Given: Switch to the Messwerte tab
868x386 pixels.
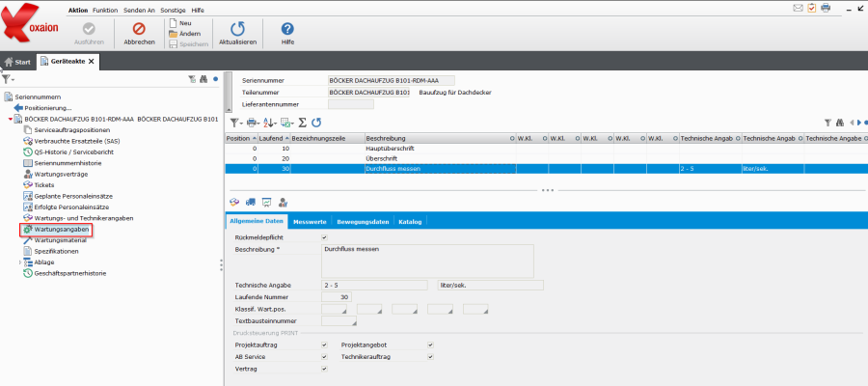Looking at the screenshot, I should (310, 222).
